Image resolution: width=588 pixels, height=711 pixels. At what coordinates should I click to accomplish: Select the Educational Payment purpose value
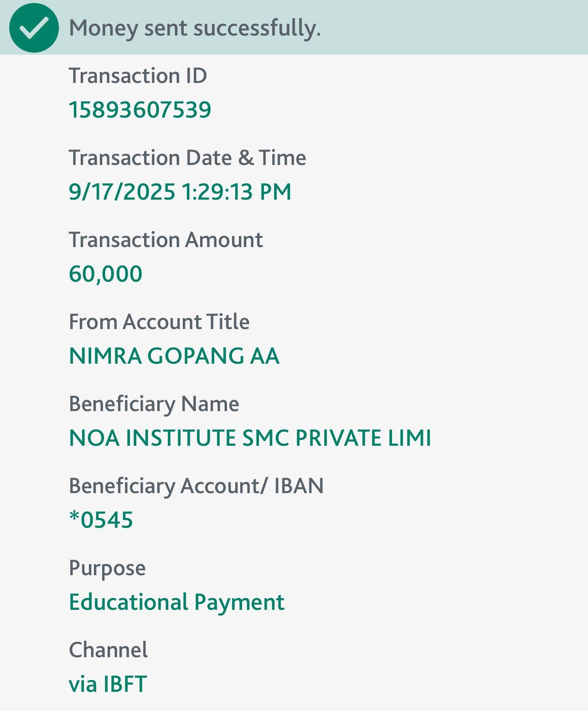tap(177, 602)
